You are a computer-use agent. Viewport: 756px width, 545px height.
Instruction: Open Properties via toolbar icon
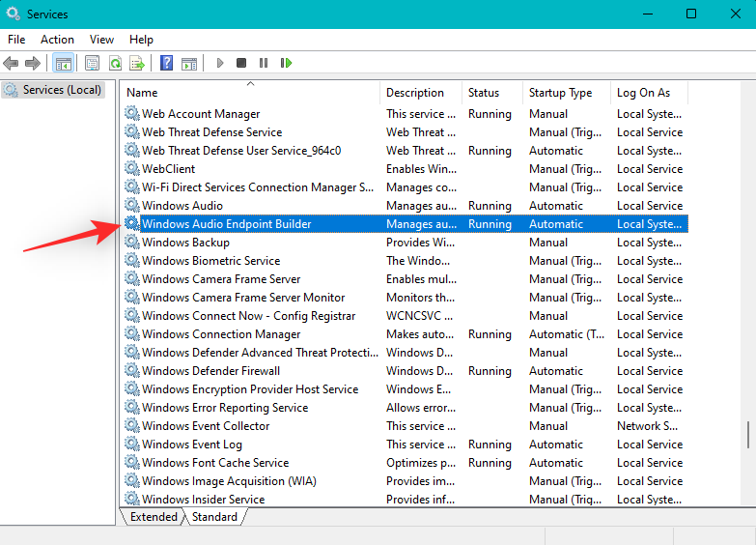92,64
